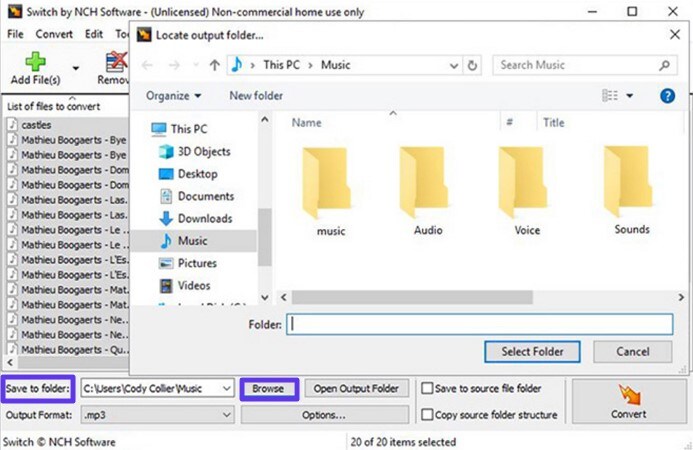Screen dimensions: 693x450
Task: Close the Locate output folder dialog
Action: pyautogui.click(x=674, y=34)
